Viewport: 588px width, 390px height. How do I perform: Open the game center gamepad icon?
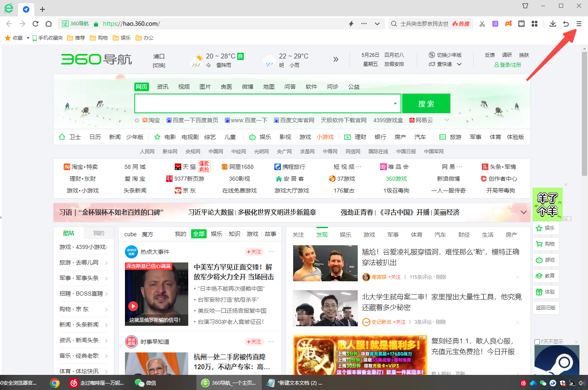point(508,24)
